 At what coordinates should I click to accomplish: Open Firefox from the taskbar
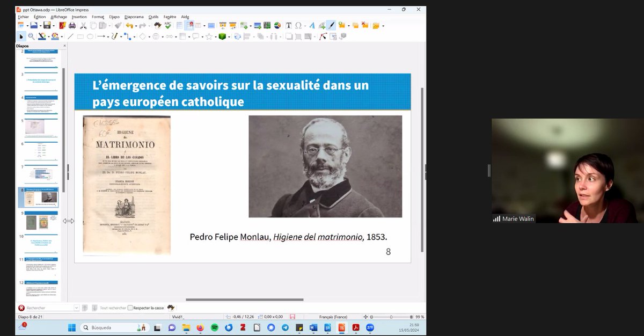[200, 327]
